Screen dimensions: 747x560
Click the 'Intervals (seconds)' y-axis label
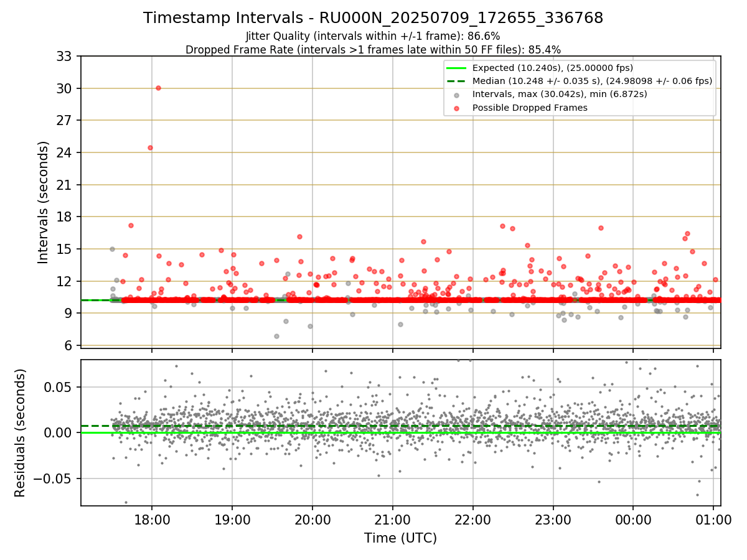point(43,202)
